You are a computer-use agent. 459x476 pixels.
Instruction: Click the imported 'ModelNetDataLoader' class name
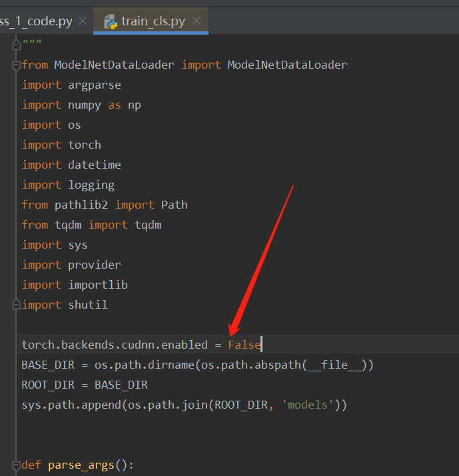point(288,65)
